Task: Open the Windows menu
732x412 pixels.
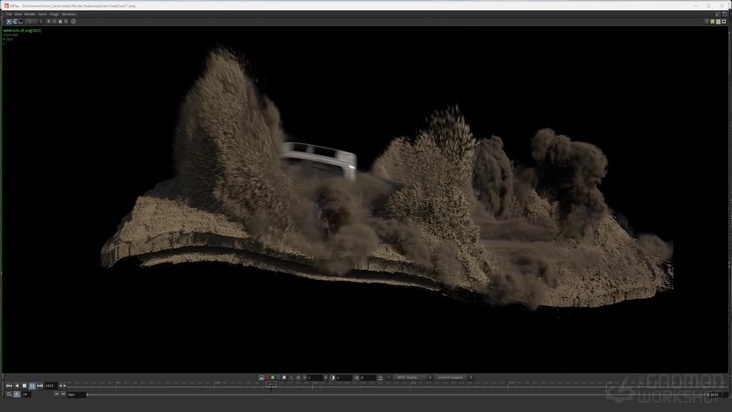Action: [69, 14]
